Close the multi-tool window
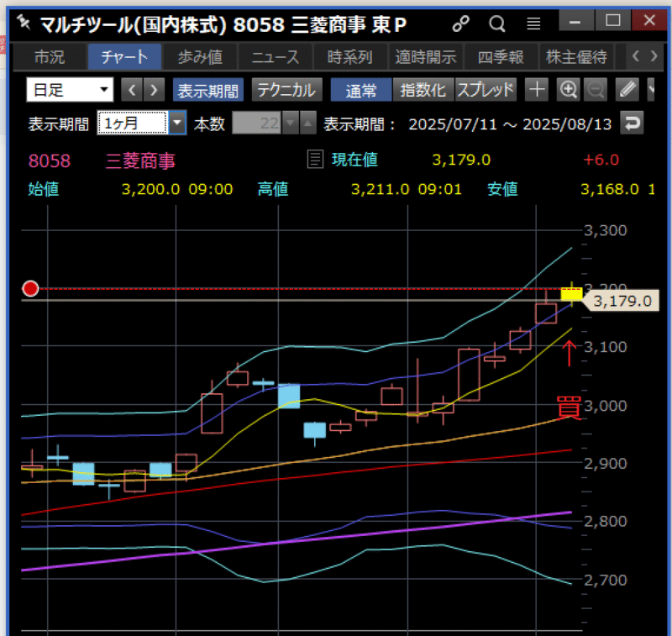This screenshot has width=672, height=636. [649, 20]
